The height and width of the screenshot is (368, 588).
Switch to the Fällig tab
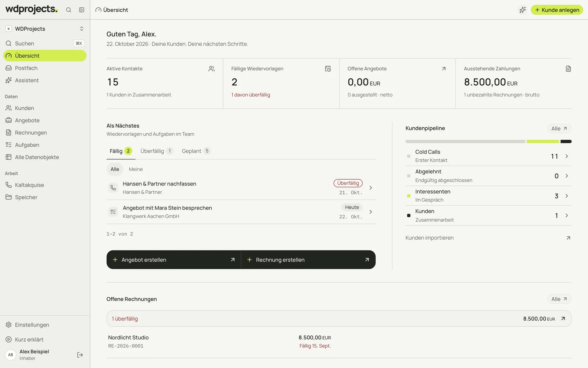click(x=121, y=151)
